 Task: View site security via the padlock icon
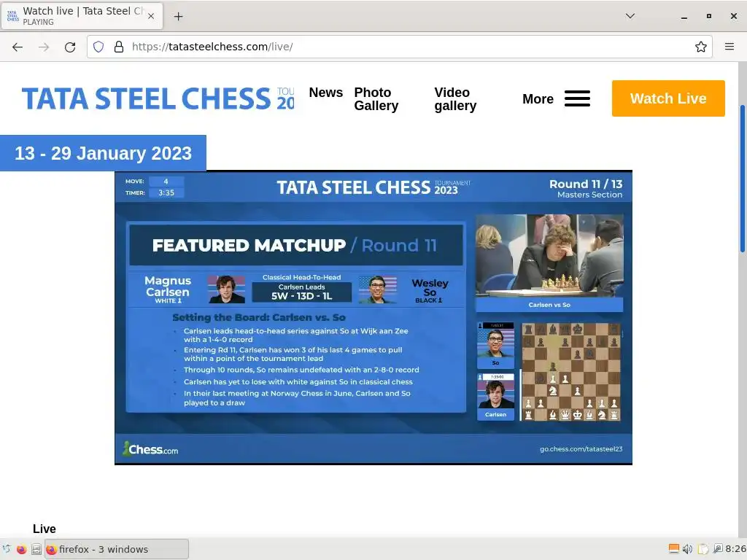[119, 47]
